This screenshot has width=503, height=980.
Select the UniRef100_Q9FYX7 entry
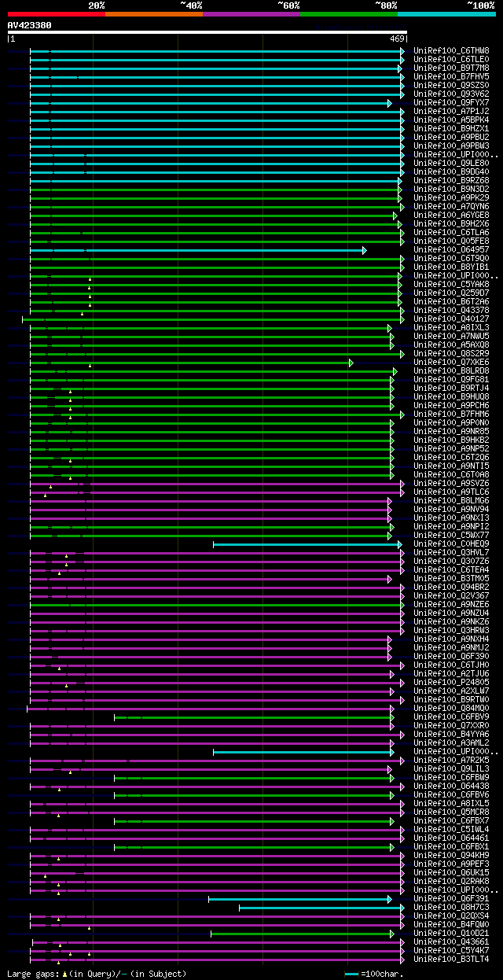(451, 103)
